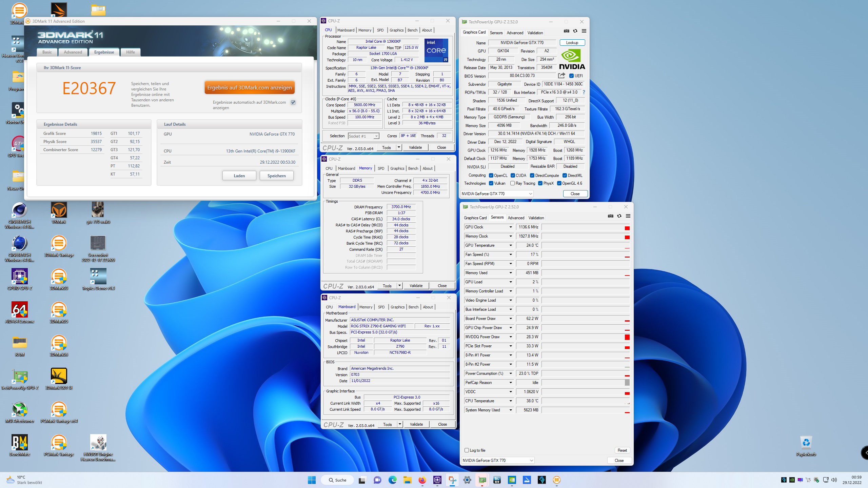Open the hamburger menu in GPU-Z Graphics Card window

pos(584,31)
